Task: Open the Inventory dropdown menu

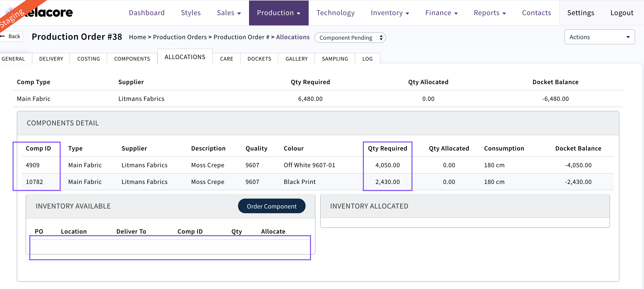Action: coord(390,13)
